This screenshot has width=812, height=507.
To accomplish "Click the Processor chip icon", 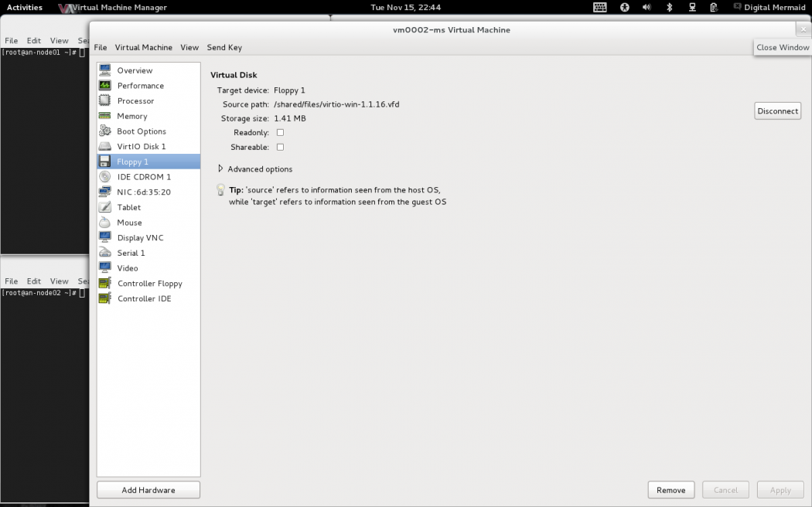I will pyautogui.click(x=104, y=101).
